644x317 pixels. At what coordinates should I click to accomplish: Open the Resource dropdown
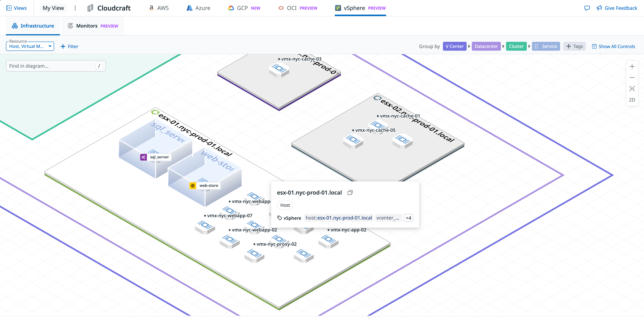click(30, 46)
